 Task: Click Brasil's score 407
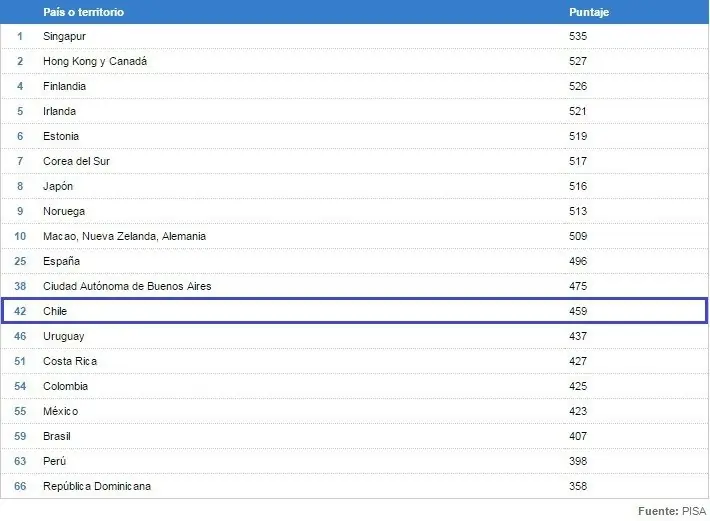click(578, 436)
